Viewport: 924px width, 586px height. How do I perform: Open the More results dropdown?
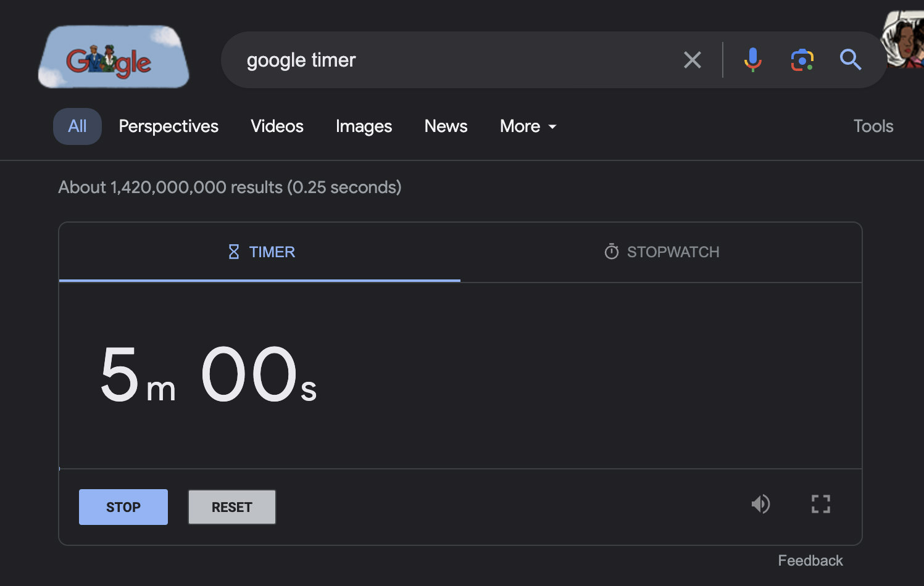[x=527, y=126]
